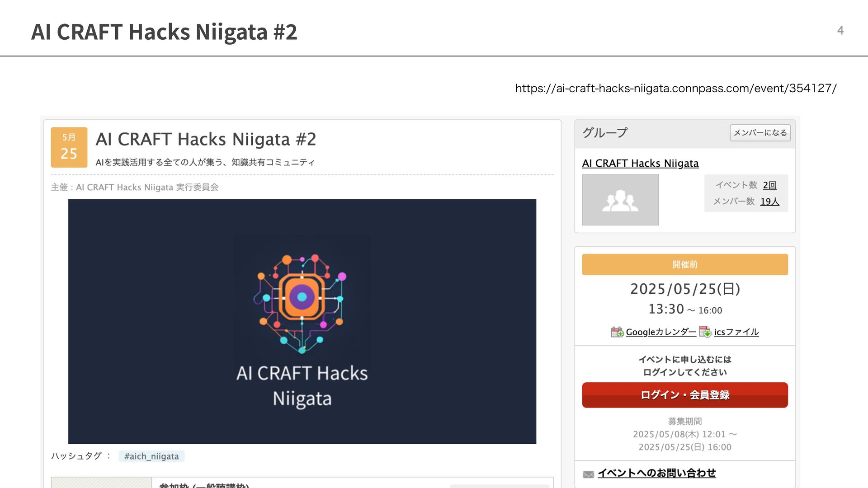The image size is (868, 488).
Task: Click the Google Calendar icon
Action: (x=617, y=332)
